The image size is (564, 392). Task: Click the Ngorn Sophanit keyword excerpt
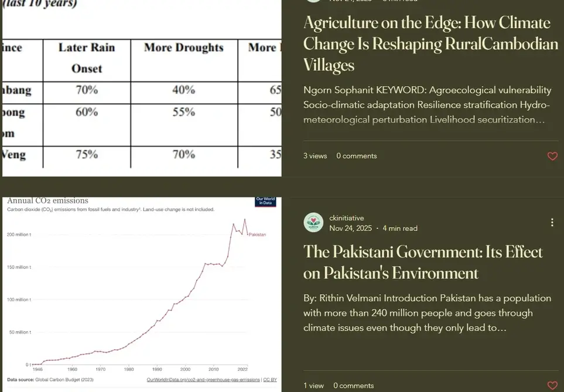click(427, 105)
